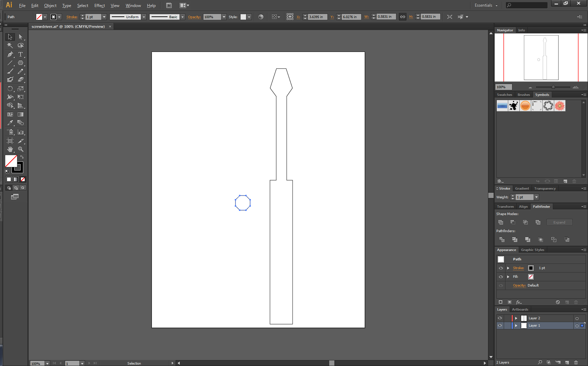
Task: Open the stroke weight dropdown in control bar
Action: coord(104,17)
